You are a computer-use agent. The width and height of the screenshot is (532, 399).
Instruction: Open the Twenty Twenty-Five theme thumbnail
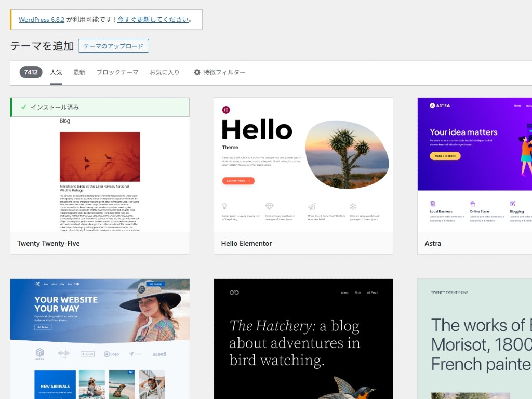[x=100, y=175]
